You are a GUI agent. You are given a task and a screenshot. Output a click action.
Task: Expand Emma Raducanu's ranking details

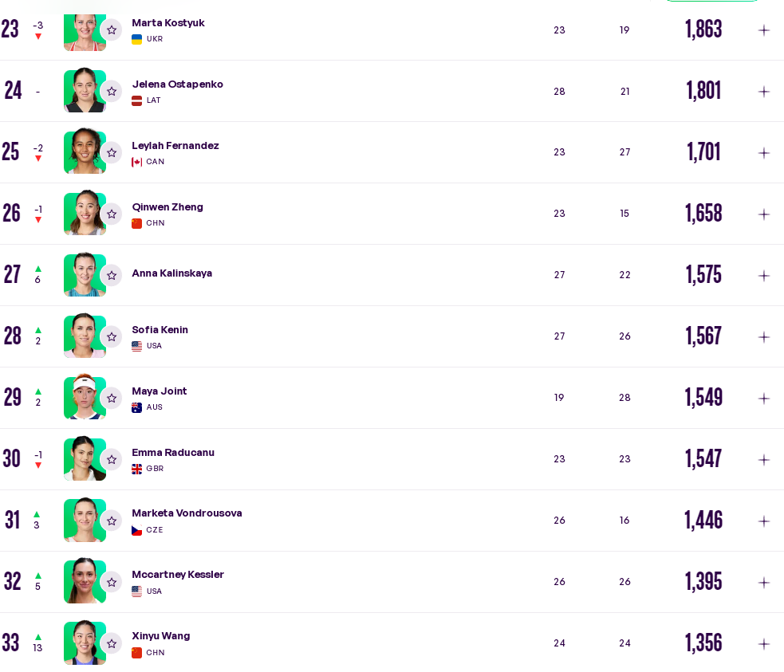763,460
